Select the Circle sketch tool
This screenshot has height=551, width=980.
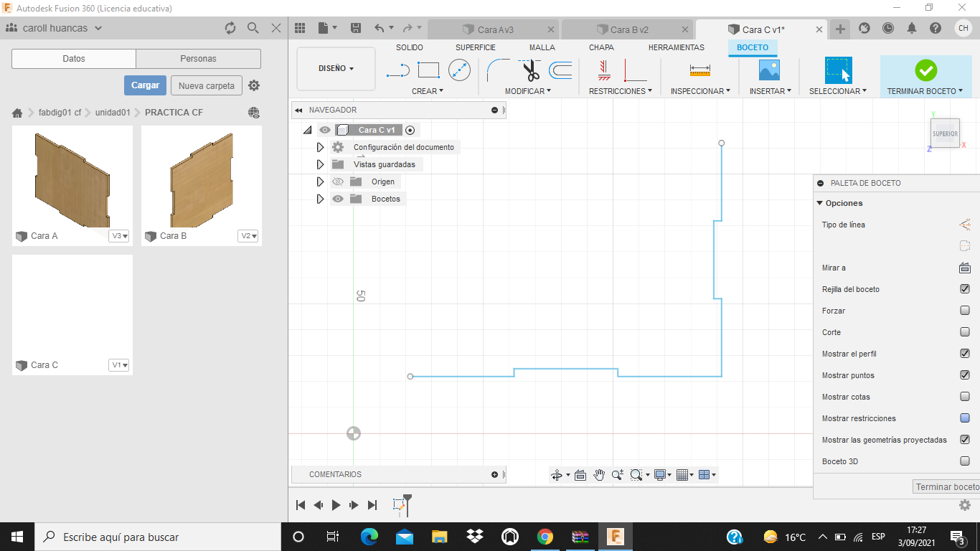coord(459,70)
